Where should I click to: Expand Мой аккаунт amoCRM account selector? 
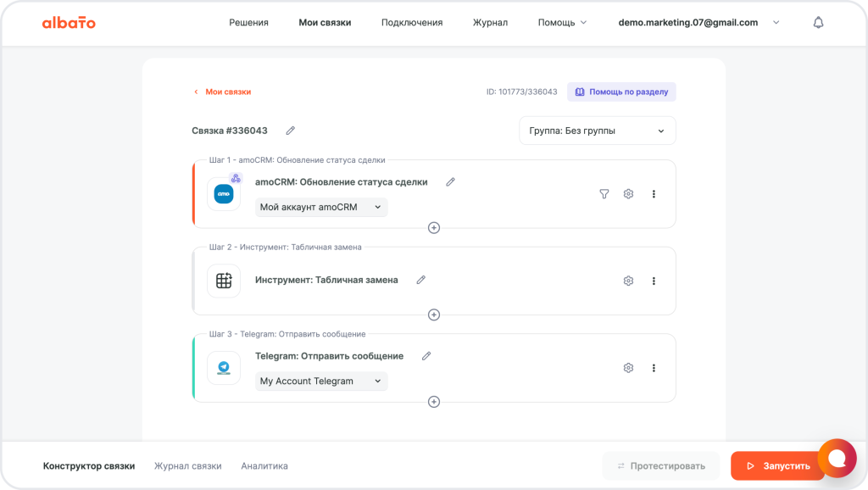(321, 207)
